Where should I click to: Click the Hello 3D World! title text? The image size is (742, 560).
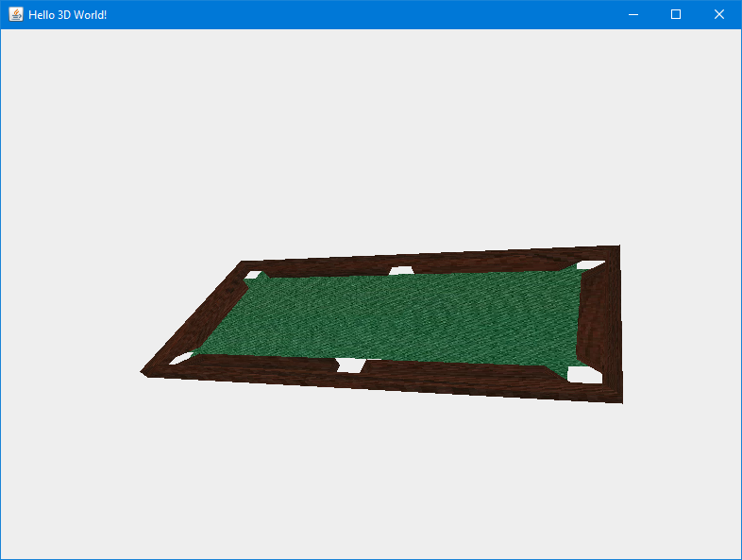click(68, 15)
